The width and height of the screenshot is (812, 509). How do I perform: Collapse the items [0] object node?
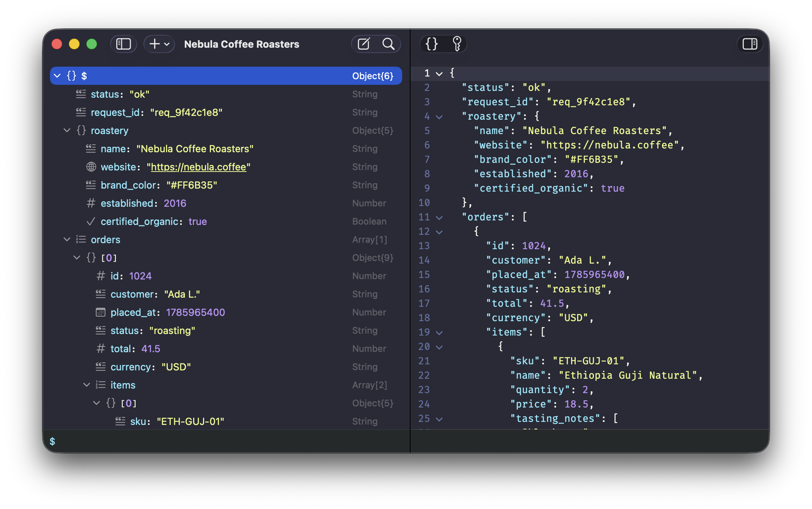coord(97,403)
